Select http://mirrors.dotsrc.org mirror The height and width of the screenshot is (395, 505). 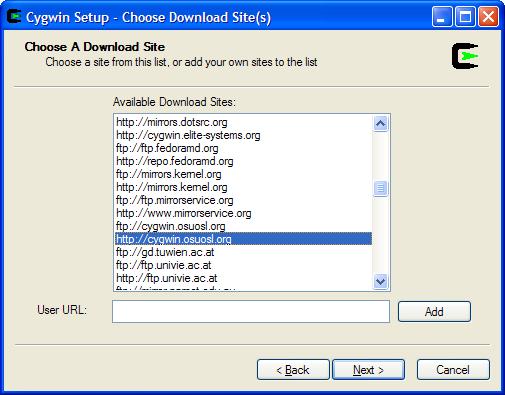click(x=244, y=122)
